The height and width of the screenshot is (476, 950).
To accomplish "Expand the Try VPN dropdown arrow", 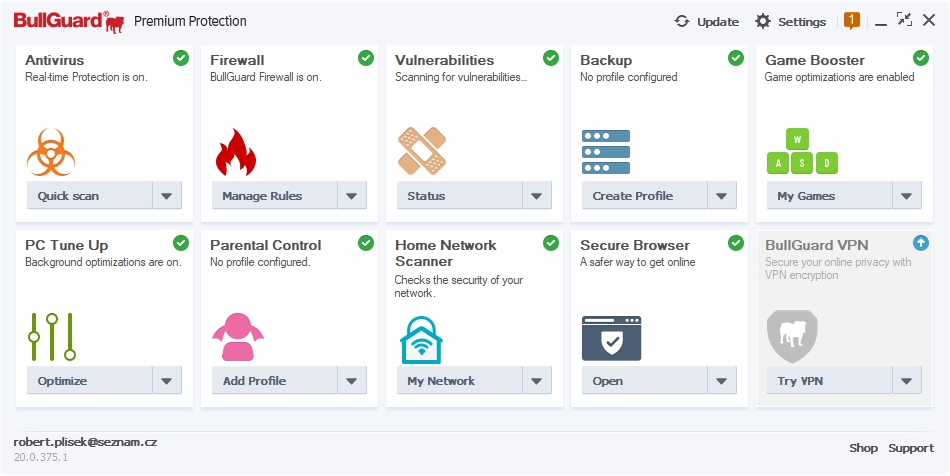I will tap(907, 381).
